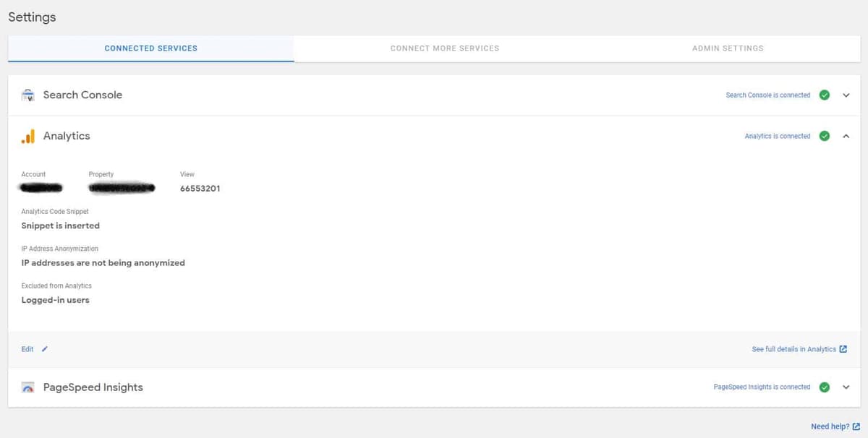Click the Edit link in the Analytics panel

(27, 349)
